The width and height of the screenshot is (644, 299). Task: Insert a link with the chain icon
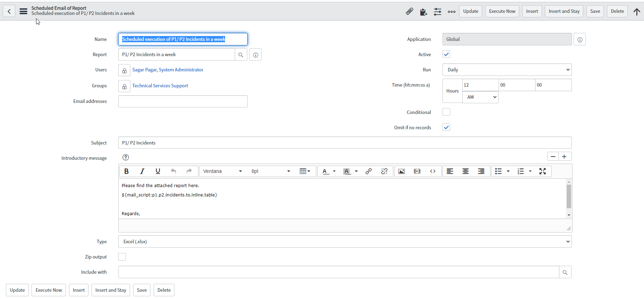point(369,171)
